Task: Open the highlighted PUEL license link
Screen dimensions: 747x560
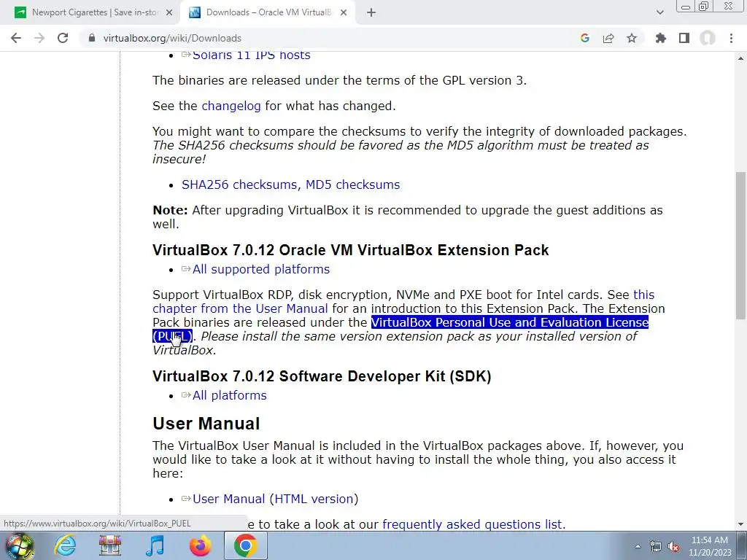Action: coord(509,323)
